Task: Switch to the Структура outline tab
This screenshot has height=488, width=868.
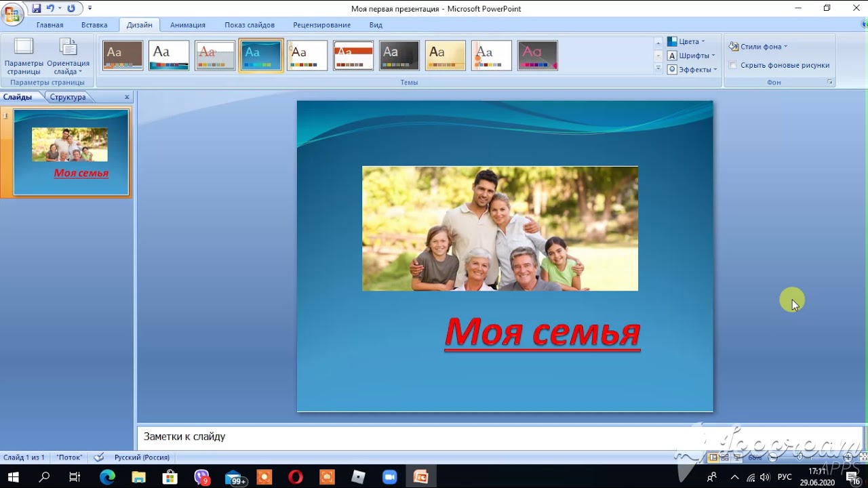Action: [68, 97]
